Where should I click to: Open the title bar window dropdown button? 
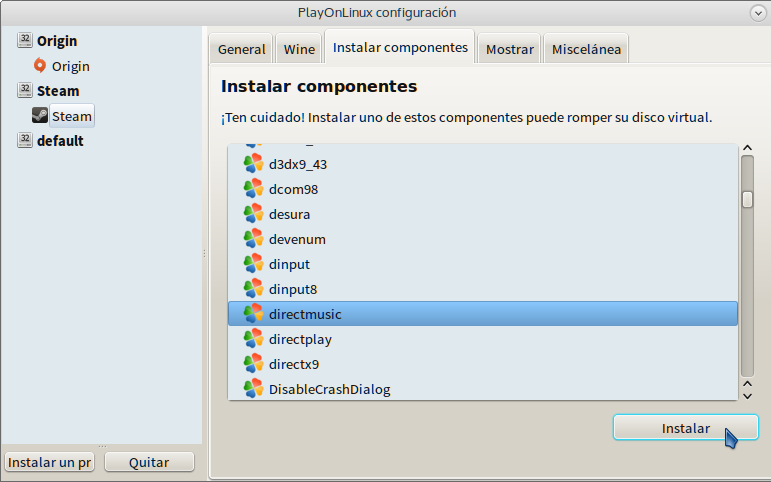click(758, 13)
